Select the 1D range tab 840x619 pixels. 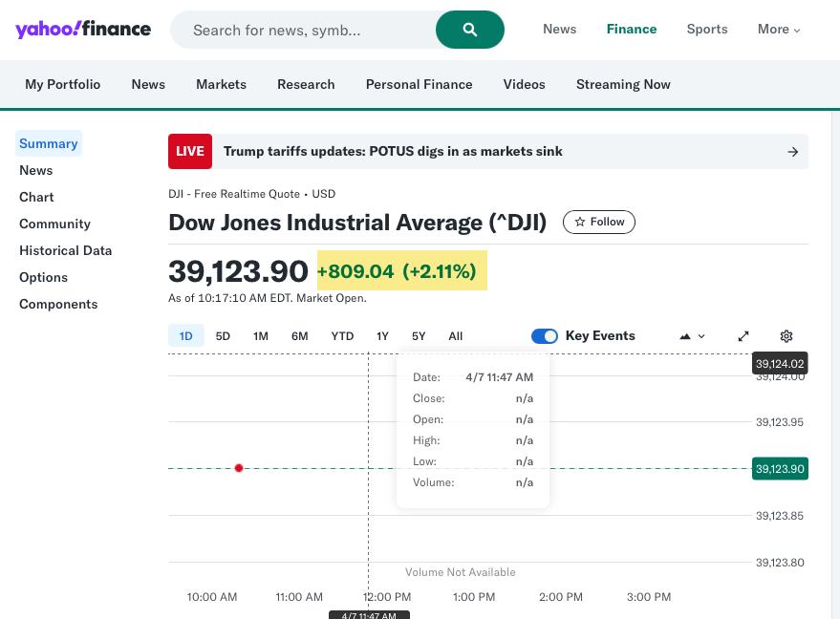point(186,336)
